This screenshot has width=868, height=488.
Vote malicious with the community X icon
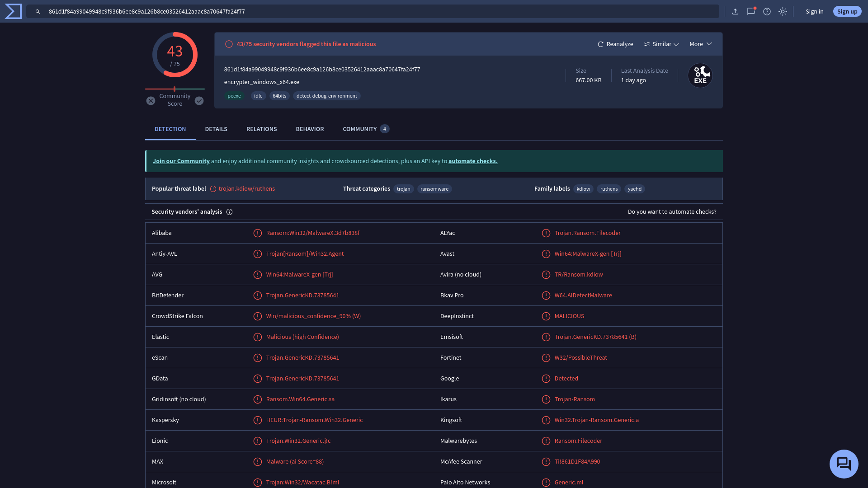(151, 101)
